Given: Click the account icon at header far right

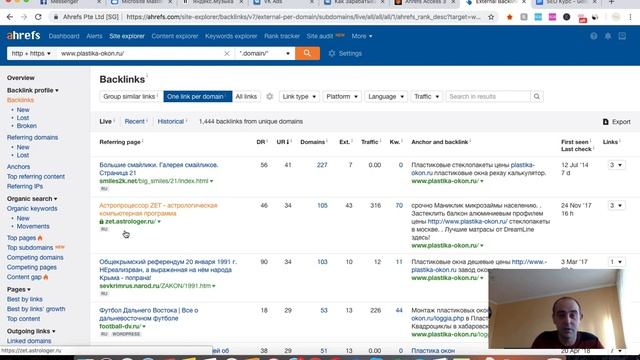Looking at the screenshot, I should click(622, 36).
